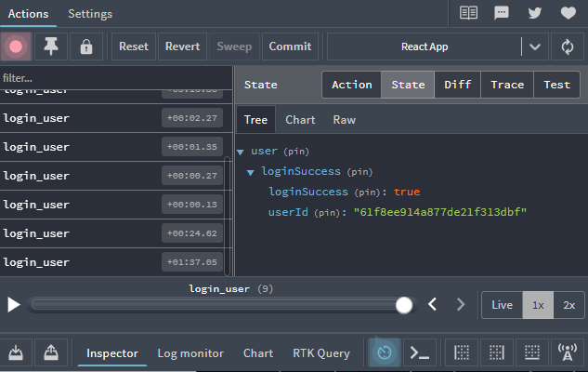588x372 pixels.
Task: Select the login_user action at +01:37.05
Action: point(116,262)
